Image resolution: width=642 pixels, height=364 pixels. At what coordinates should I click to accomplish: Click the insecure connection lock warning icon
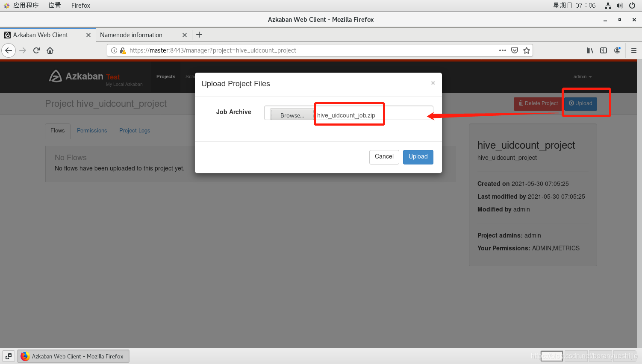pyautogui.click(x=123, y=50)
